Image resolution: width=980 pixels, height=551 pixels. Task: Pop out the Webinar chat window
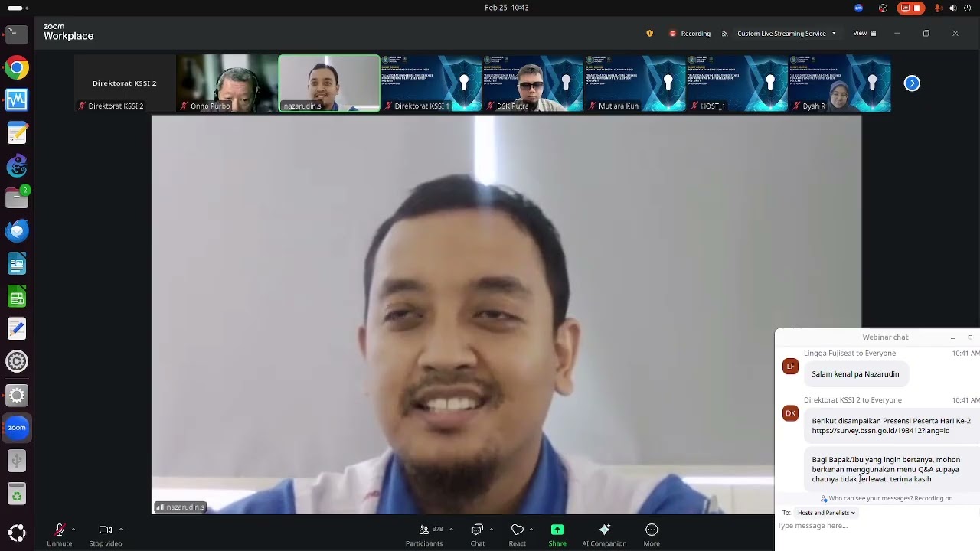click(970, 337)
